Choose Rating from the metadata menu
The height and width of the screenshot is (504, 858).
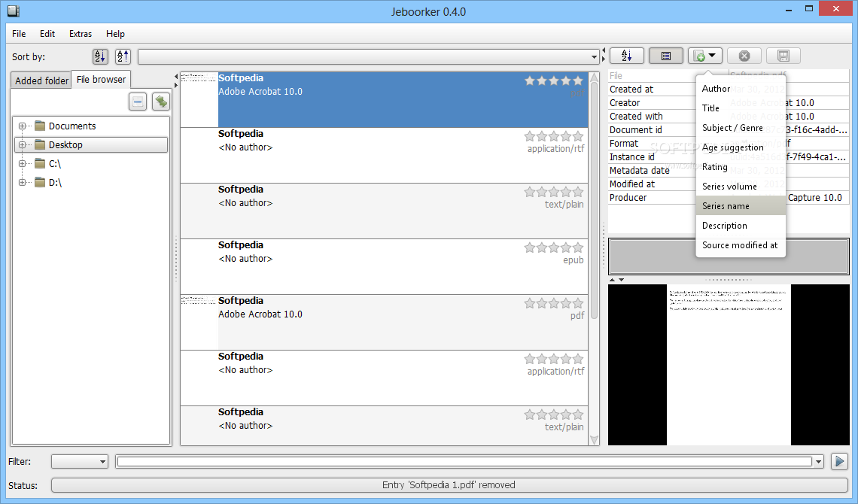point(741,167)
